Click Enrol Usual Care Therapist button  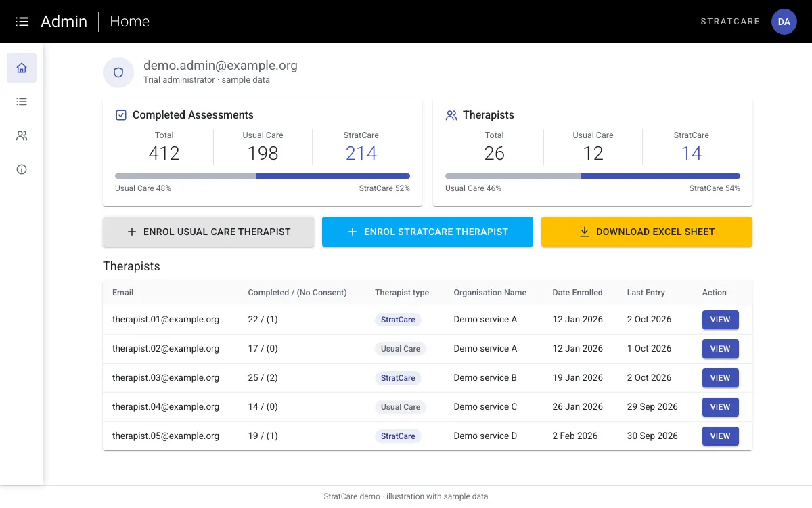208,232
